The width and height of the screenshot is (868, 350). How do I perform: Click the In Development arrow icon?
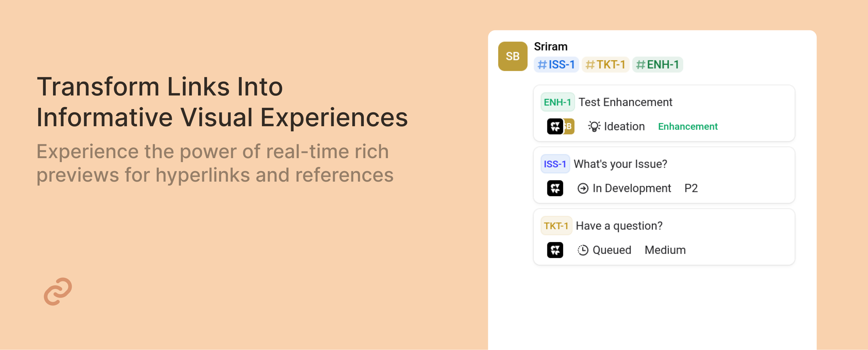tap(583, 188)
